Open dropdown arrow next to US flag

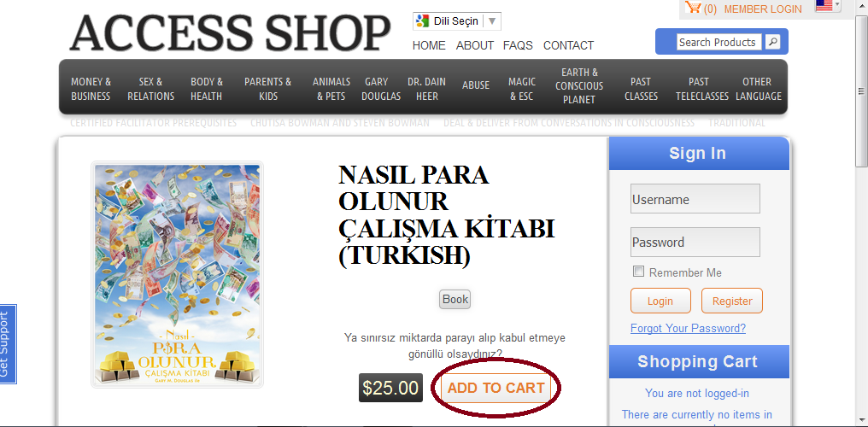click(837, 4)
